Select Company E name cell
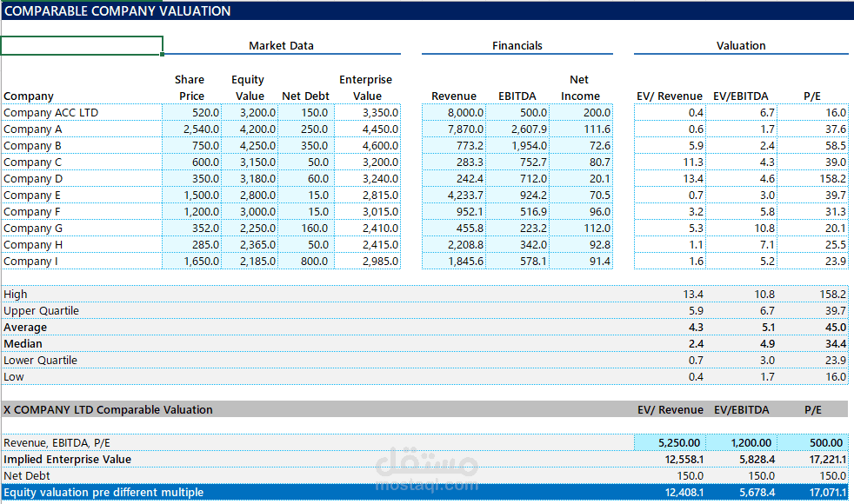The width and height of the screenshot is (854, 504). click(x=82, y=196)
